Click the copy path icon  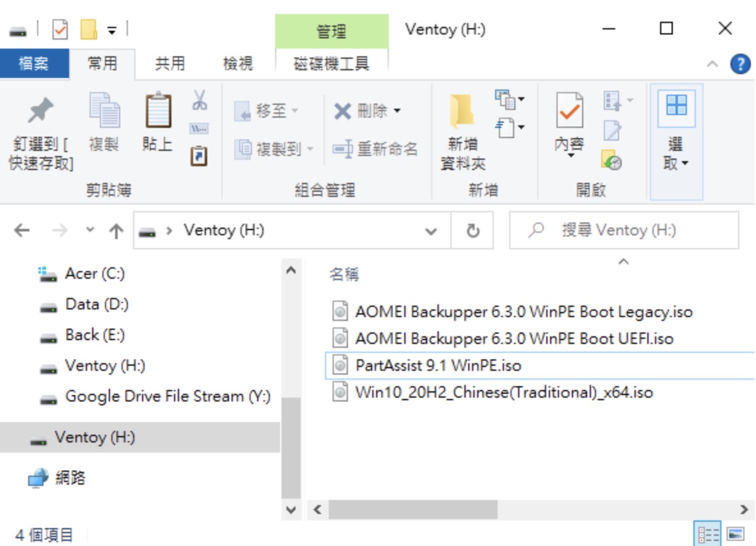point(199,129)
